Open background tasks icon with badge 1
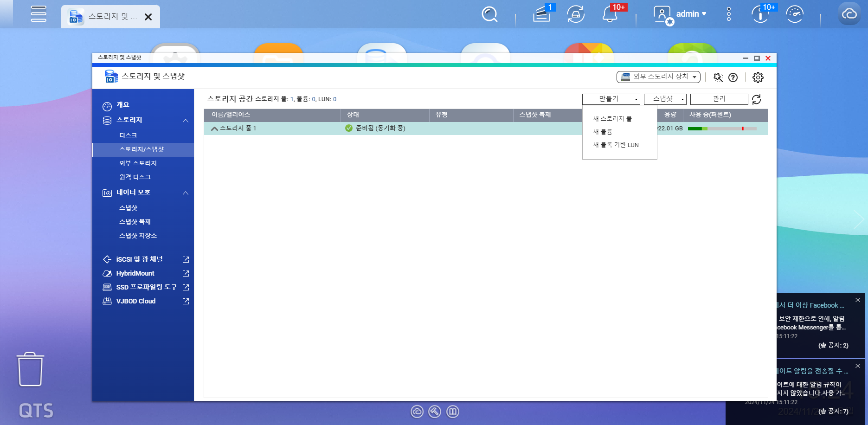 coord(541,14)
